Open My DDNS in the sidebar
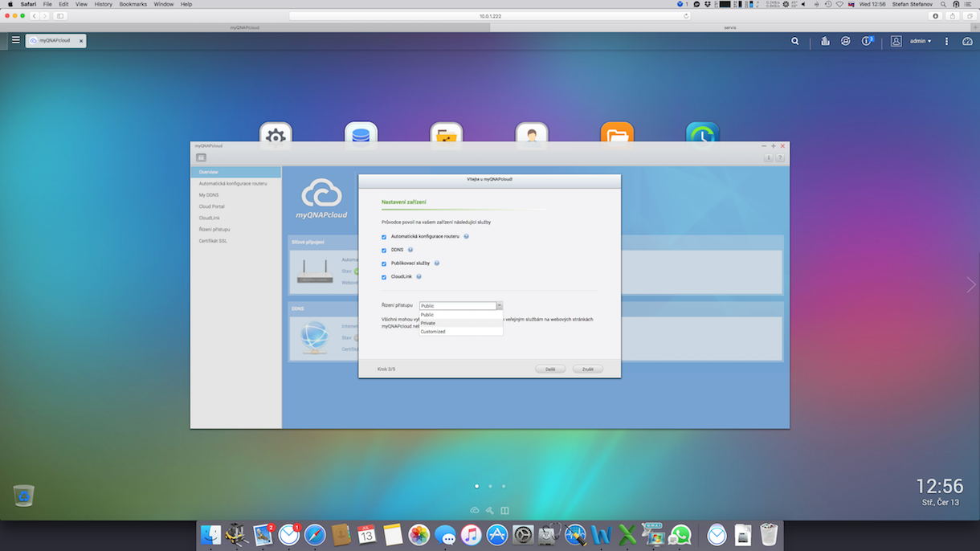Viewport: 980px width, 551px height. 209,195
